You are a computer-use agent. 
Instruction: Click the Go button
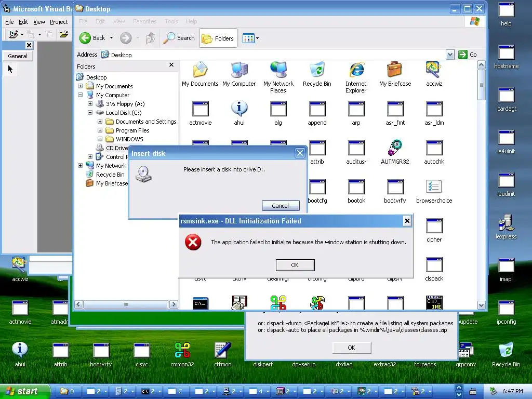[x=468, y=55]
